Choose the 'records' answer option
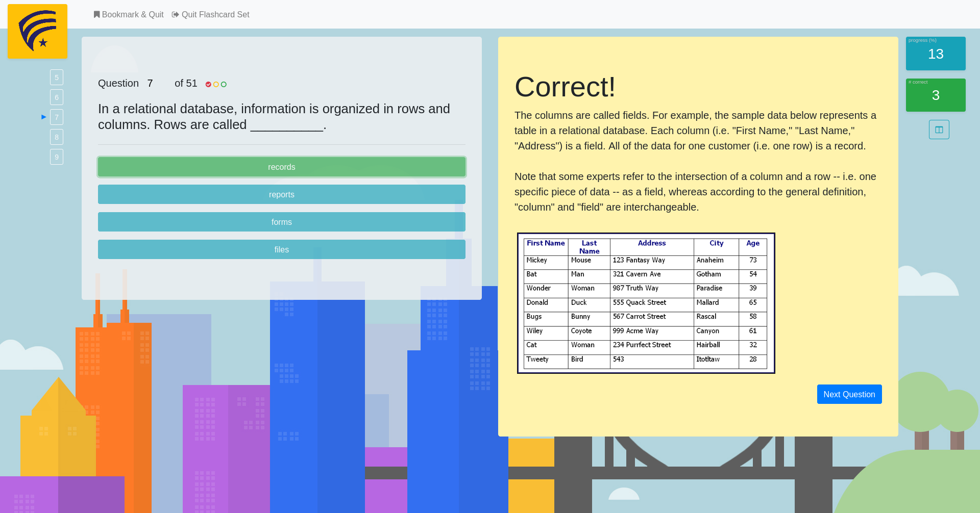The image size is (980, 513). click(x=282, y=167)
